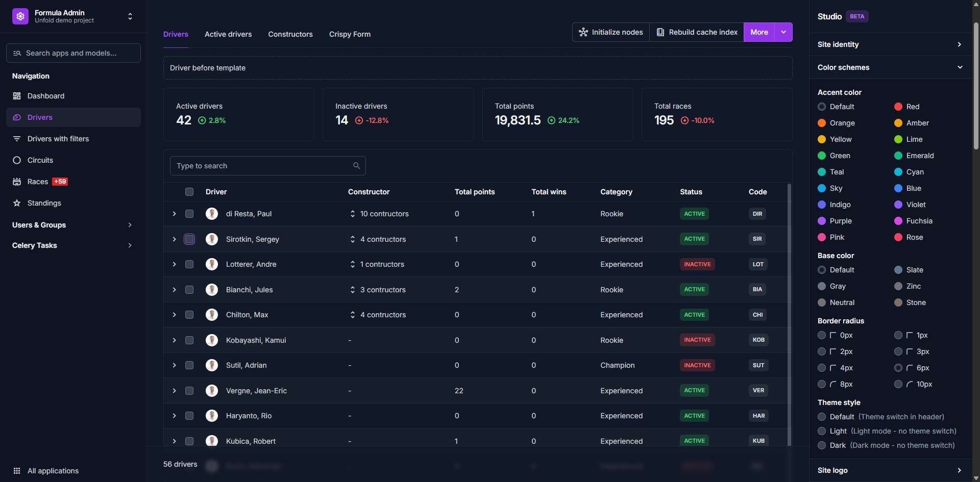
Task: Open Circuits via its circle icon
Action: [17, 160]
